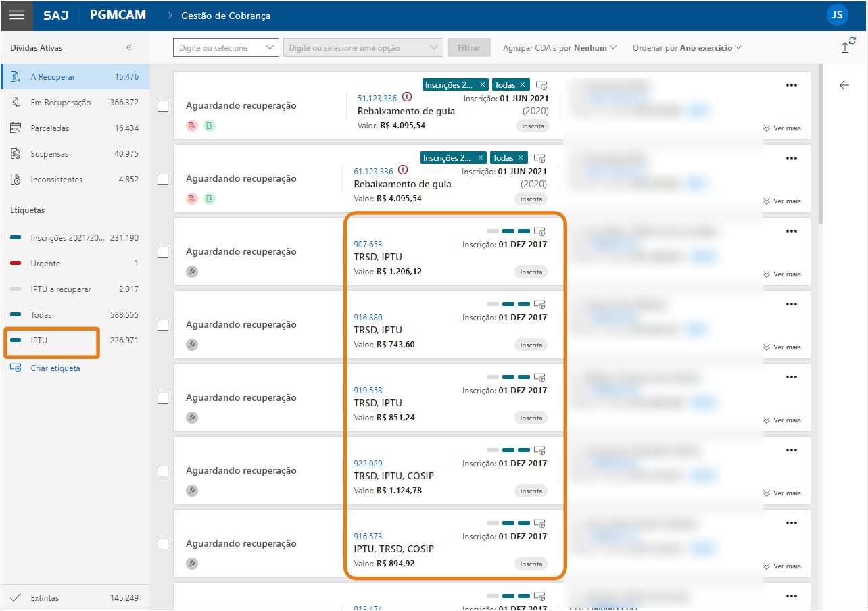868x611 pixels.
Task: Open the Agrupar CDA's por dropdown
Action: (x=560, y=48)
